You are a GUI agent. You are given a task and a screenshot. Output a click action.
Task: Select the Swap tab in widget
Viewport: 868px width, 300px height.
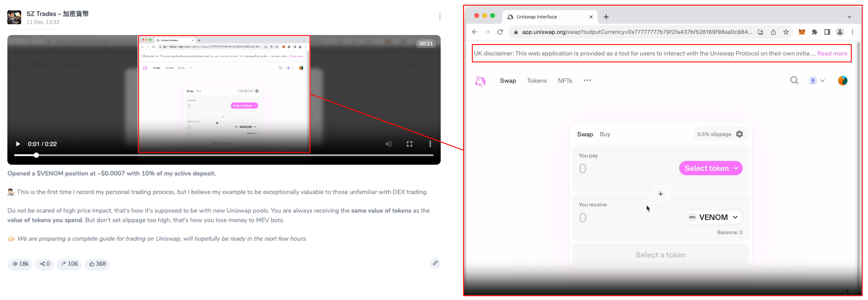coord(585,134)
